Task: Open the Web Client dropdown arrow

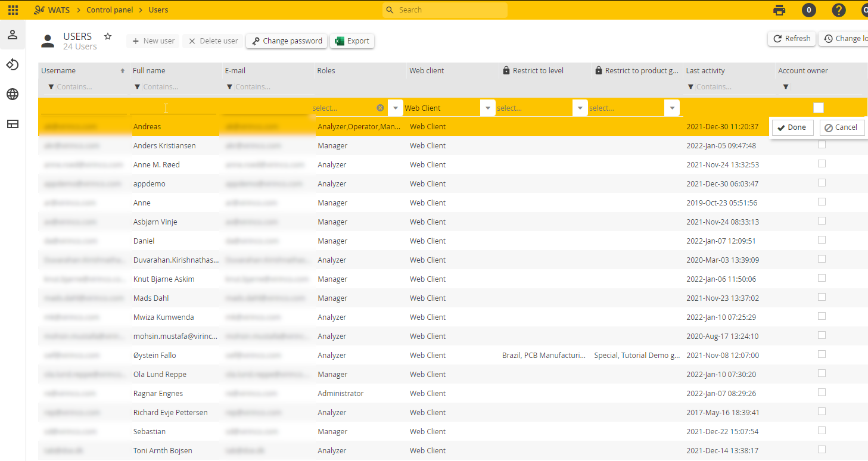Action: pyautogui.click(x=488, y=108)
